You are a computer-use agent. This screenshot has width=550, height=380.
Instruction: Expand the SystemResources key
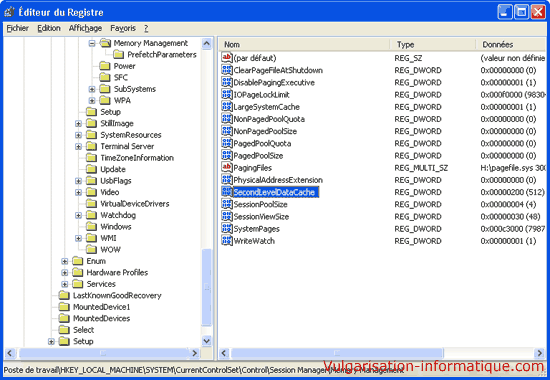pyautogui.click(x=79, y=135)
